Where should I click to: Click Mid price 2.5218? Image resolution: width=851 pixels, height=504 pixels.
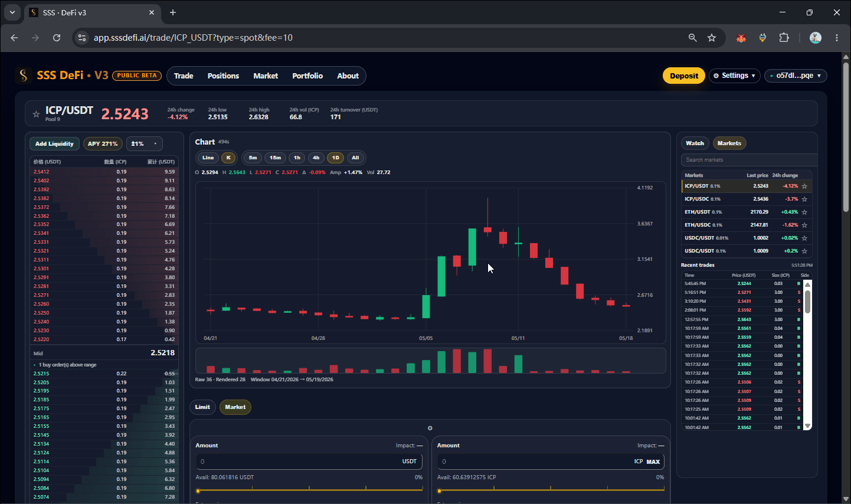click(162, 353)
